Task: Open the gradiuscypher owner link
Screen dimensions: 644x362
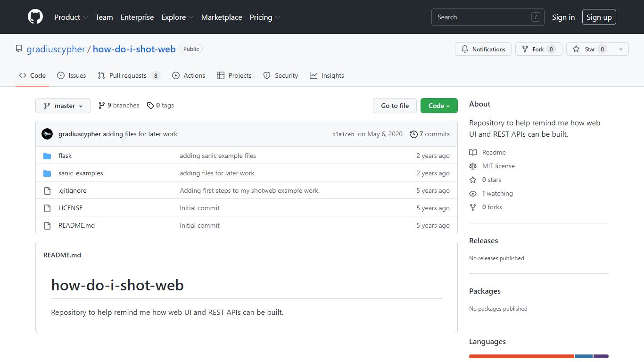Action: coord(56,49)
